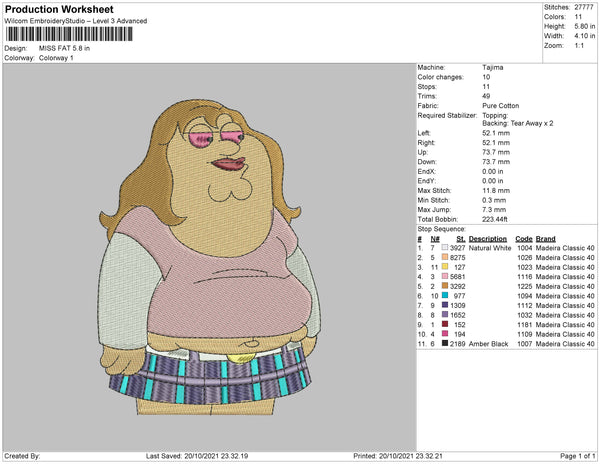Click the design name 'MISS FAT 5.8 in'
Viewport: 600px width, 464px height.
tap(64, 48)
